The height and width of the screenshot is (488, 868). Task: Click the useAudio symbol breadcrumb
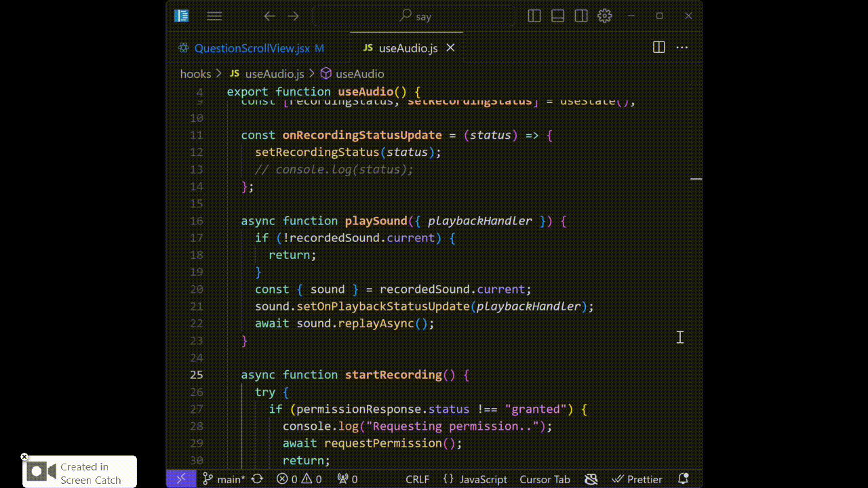click(360, 74)
